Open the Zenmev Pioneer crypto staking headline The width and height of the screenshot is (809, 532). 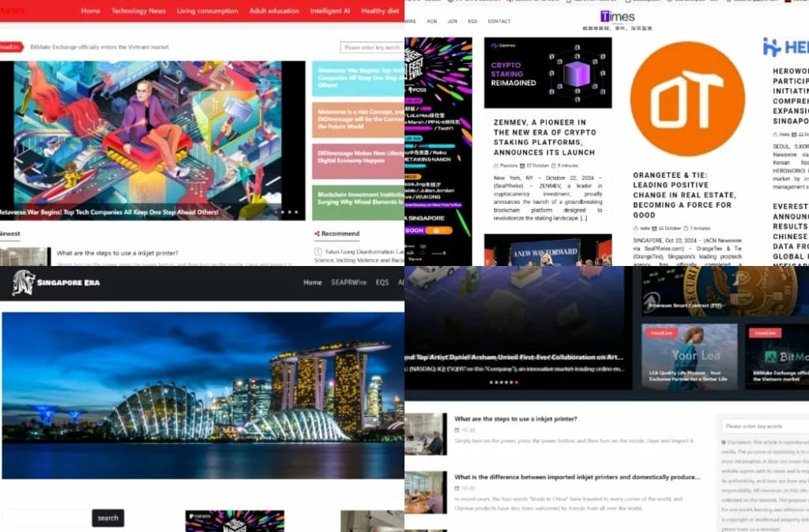545,137
